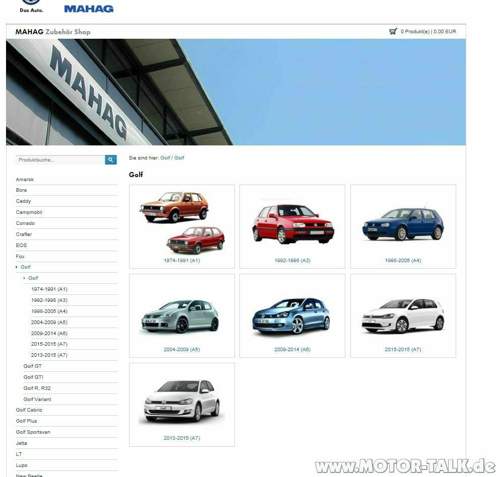Click the Volkswagen Das Auto logo

tap(31, 6)
